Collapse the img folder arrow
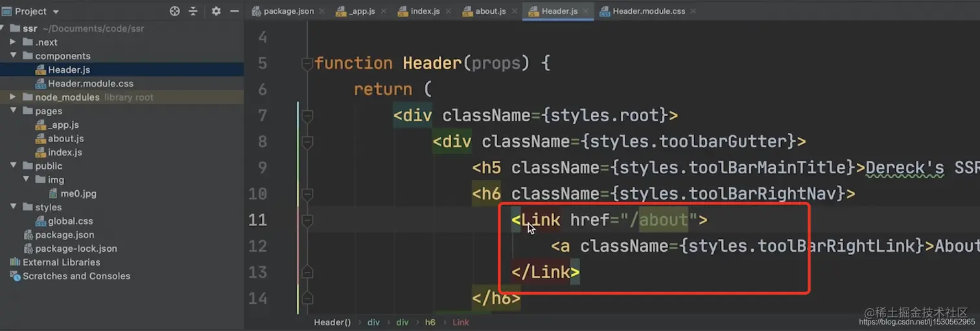The width and height of the screenshot is (980, 331). pos(26,180)
